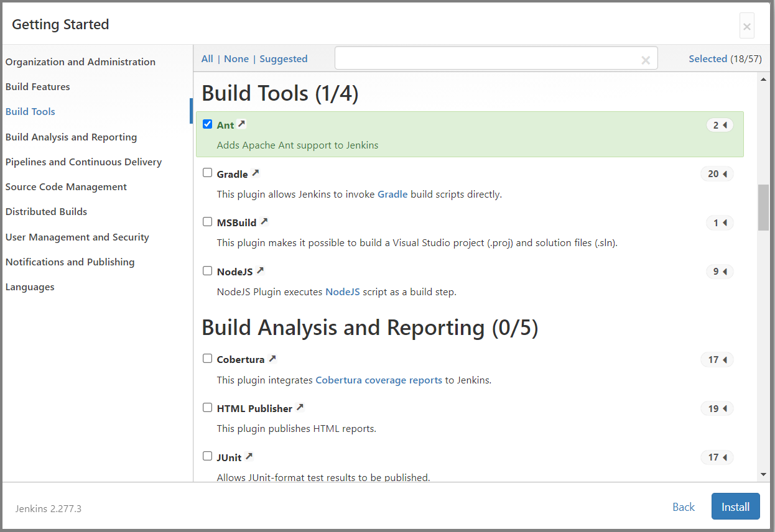Click Jenkins 2.277.3 version text

point(49,508)
